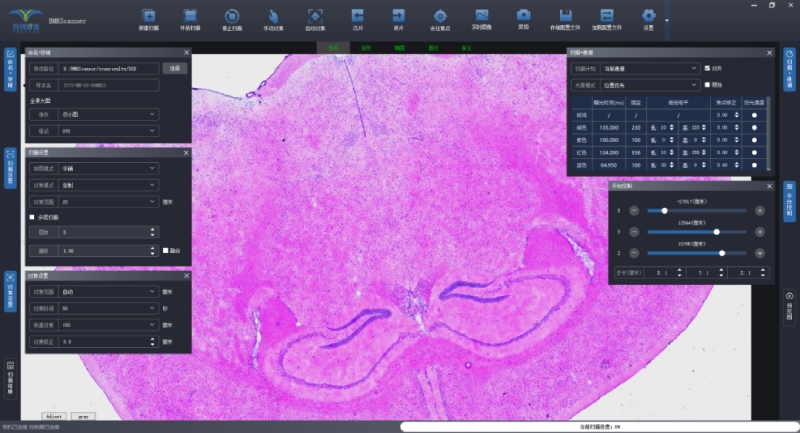
Task: Click the Browse button beside the save path
Action: click(x=173, y=68)
